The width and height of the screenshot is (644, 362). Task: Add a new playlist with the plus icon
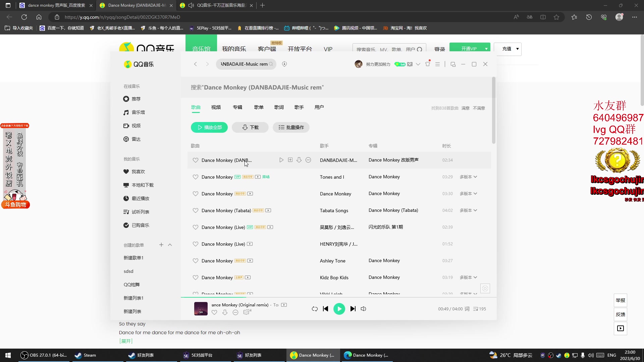(161, 245)
